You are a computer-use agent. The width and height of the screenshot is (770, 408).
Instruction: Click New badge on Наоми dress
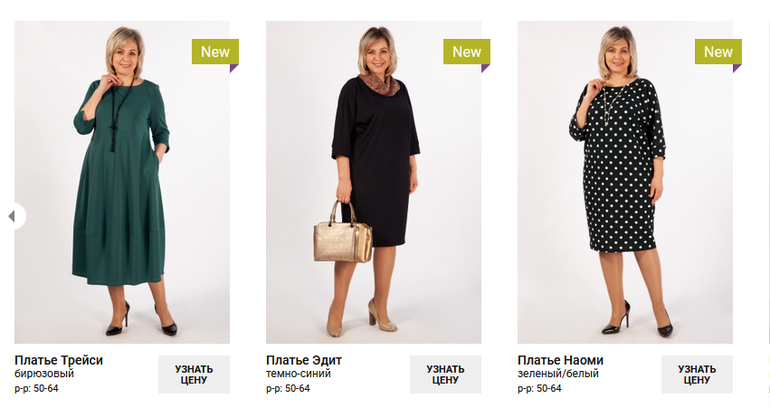click(718, 52)
